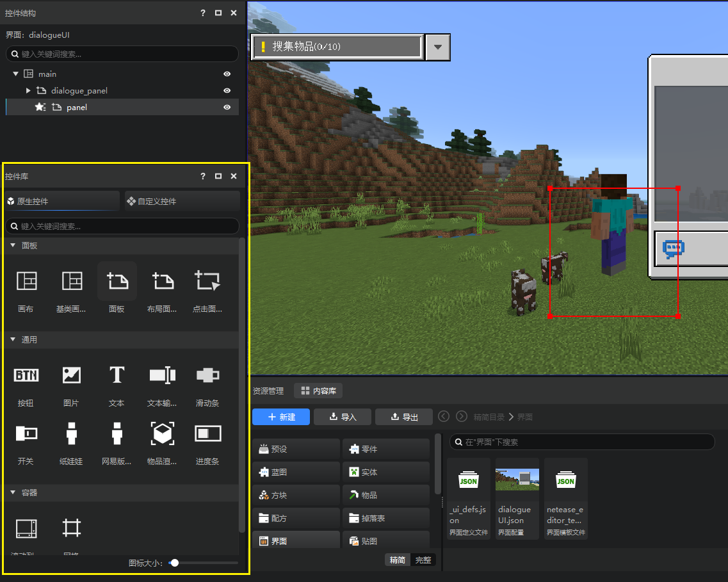The image size is (728, 582).
Task: Select the 按钮 (button) control icon
Action: click(x=26, y=376)
